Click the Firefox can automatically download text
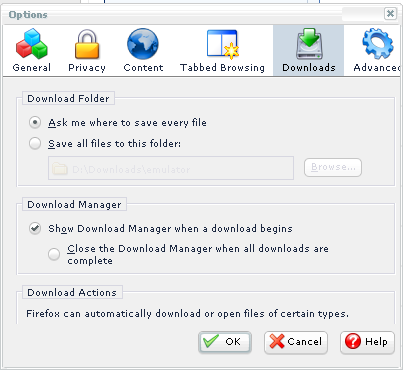This screenshot has height=370, width=403. pos(187,314)
